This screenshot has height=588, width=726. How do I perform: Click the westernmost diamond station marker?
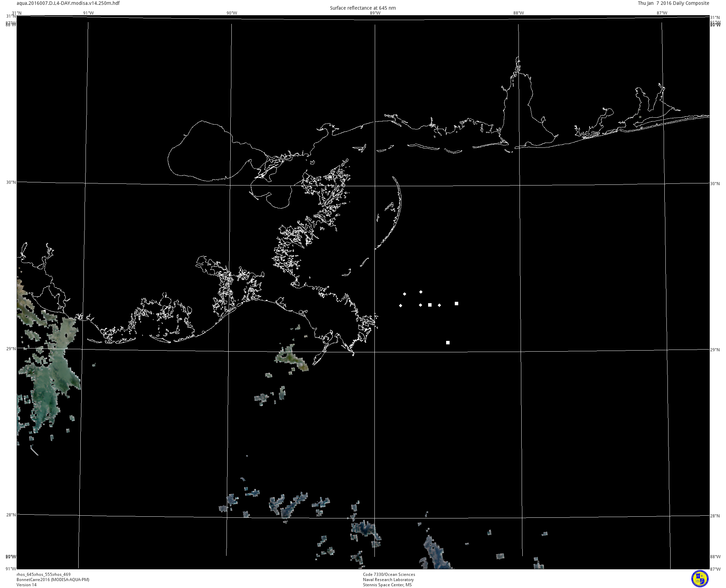pos(401,306)
